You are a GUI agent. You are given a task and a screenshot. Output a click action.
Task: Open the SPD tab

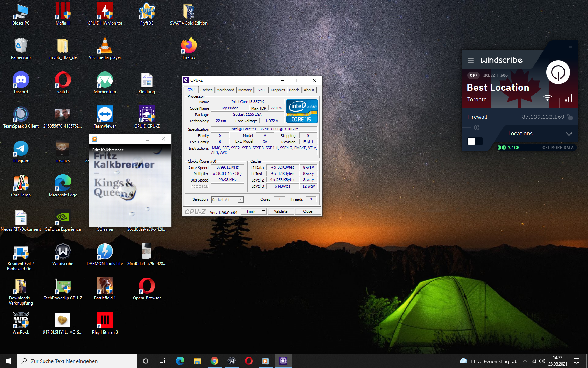261,90
